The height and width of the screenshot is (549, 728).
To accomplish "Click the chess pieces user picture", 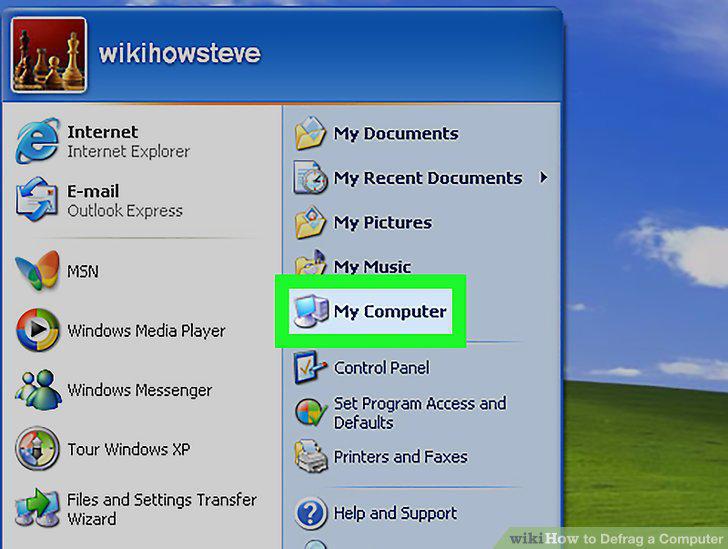I will click(49, 55).
